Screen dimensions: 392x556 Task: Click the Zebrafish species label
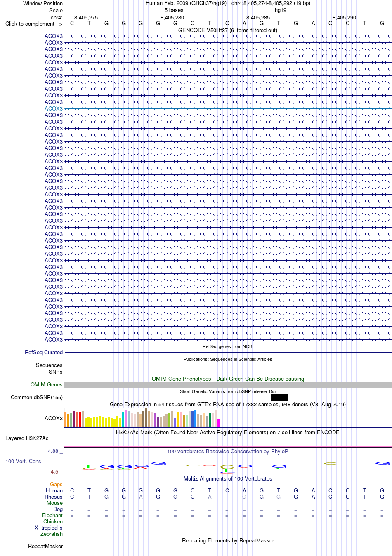coord(52,534)
